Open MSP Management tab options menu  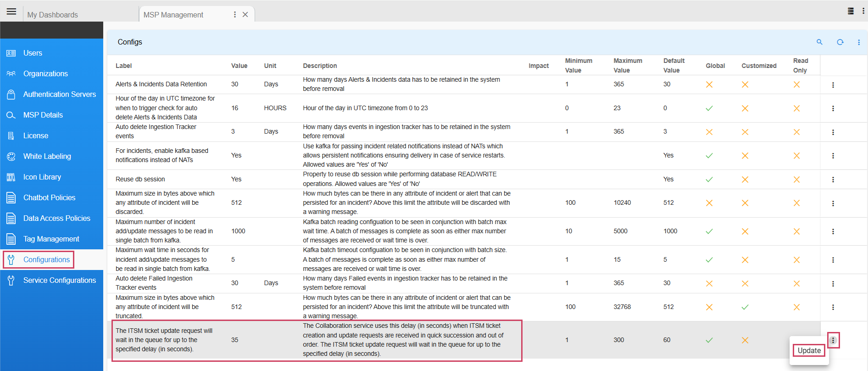point(235,15)
